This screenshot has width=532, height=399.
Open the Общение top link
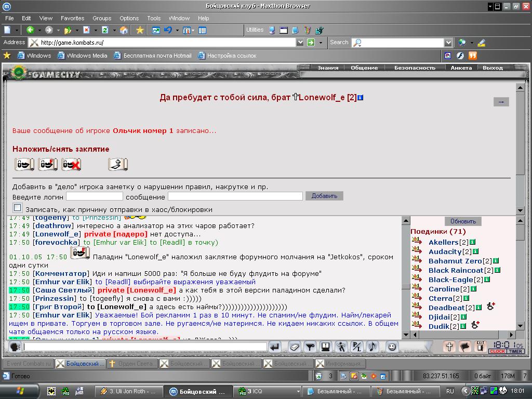[364, 68]
